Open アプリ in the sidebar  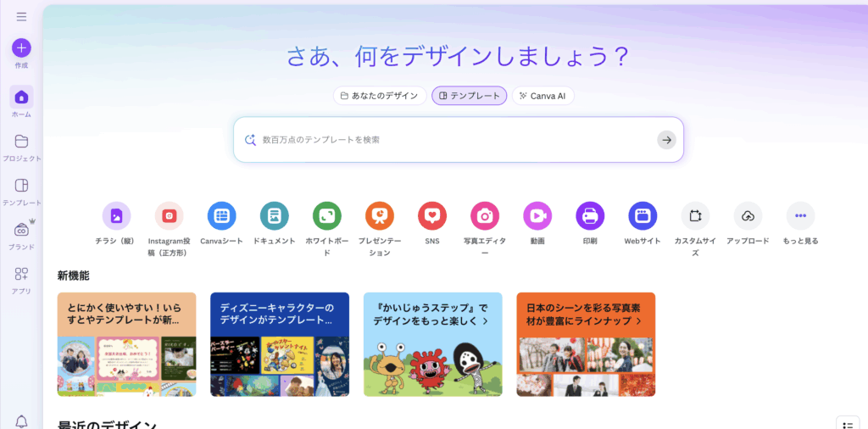(21, 274)
